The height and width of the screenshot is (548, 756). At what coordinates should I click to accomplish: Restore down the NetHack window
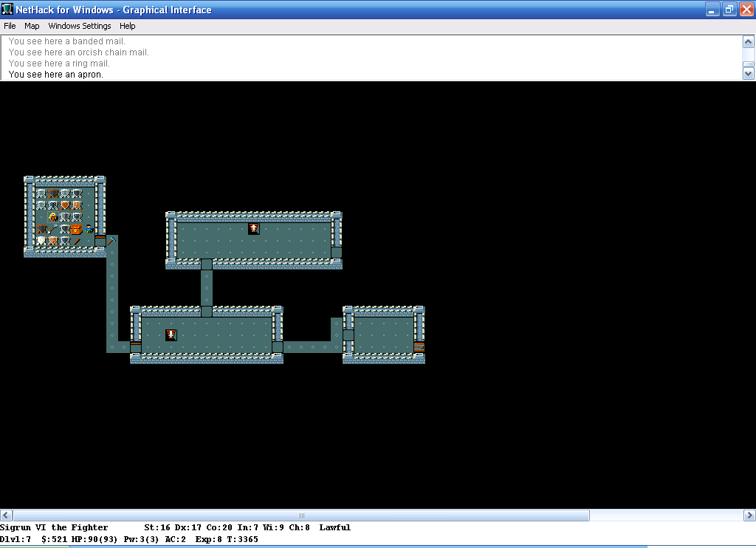(729, 9)
